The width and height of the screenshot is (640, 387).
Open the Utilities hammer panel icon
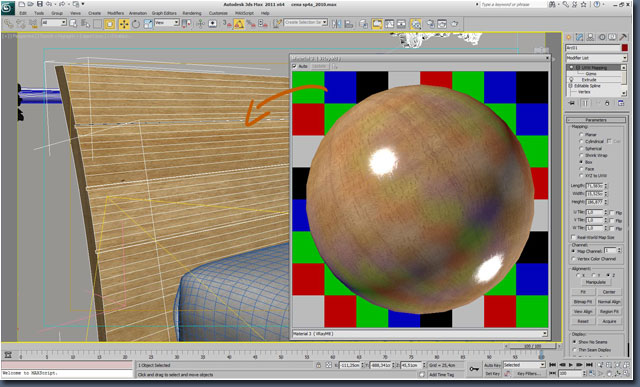[x=623, y=37]
